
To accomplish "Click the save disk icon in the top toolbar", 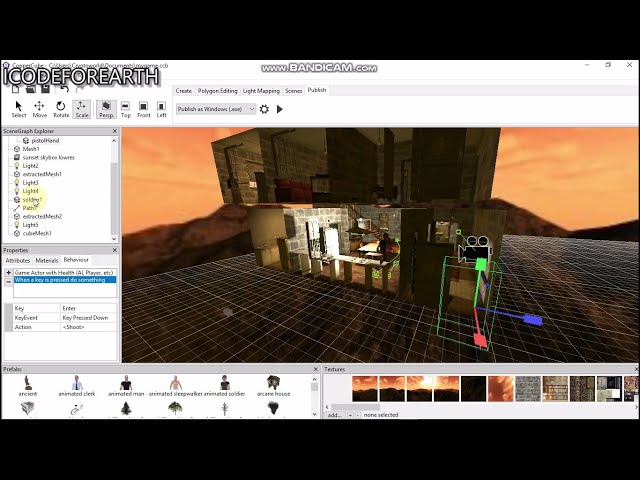I will tap(45, 89).
